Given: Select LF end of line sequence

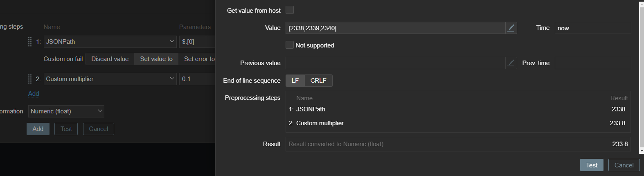Looking at the screenshot, I should click(295, 81).
